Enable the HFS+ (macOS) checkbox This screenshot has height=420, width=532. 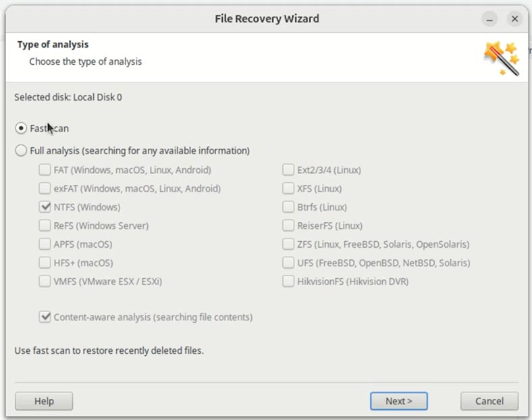45,263
